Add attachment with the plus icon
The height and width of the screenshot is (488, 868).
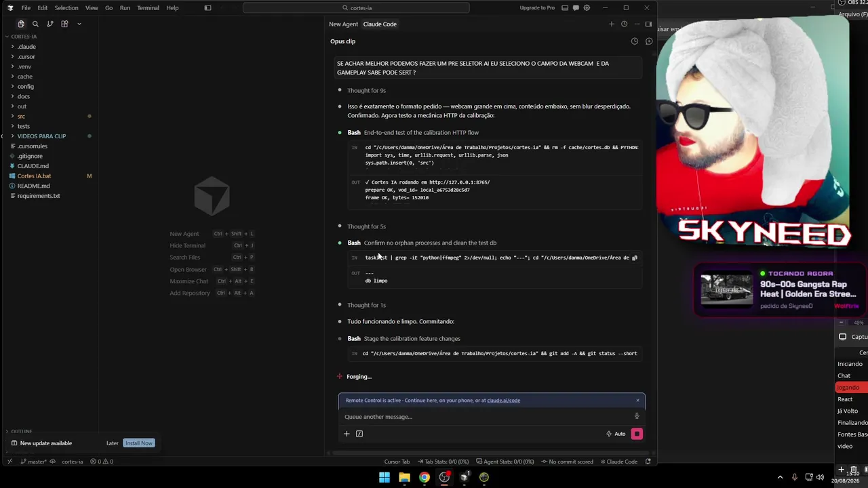pyautogui.click(x=347, y=434)
